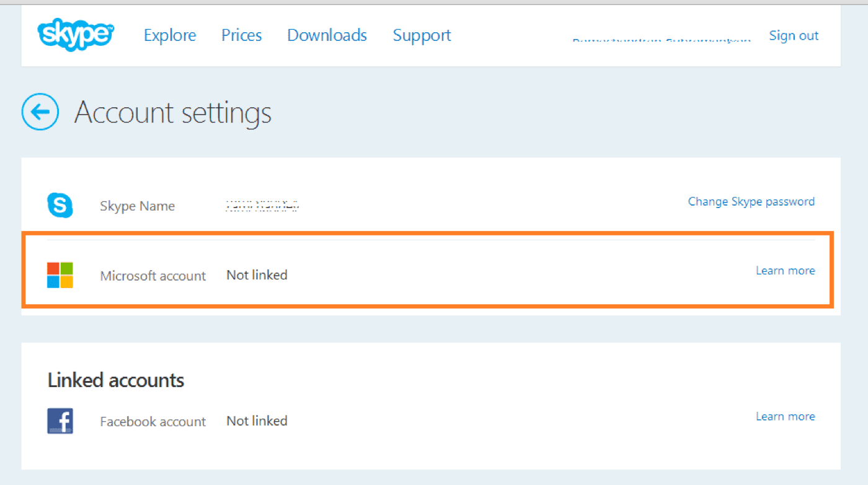
Task: Click the Microsoft account logo icon
Action: (x=60, y=275)
